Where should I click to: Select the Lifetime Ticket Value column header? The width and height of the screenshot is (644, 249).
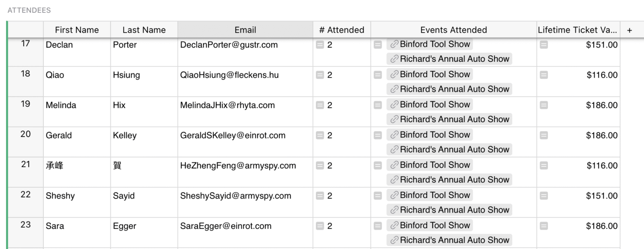pos(578,30)
